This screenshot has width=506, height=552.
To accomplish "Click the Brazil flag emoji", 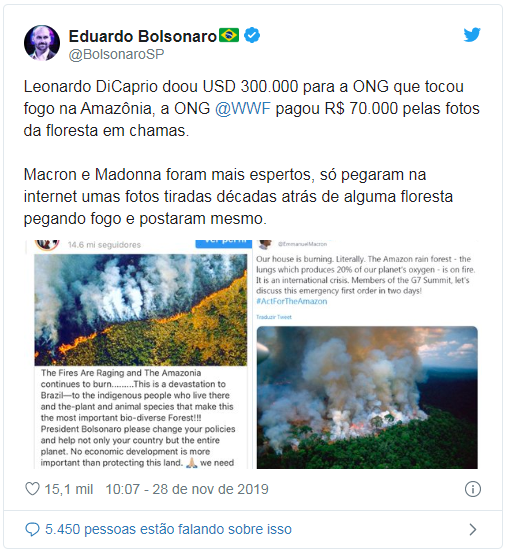I will [x=229, y=35].
